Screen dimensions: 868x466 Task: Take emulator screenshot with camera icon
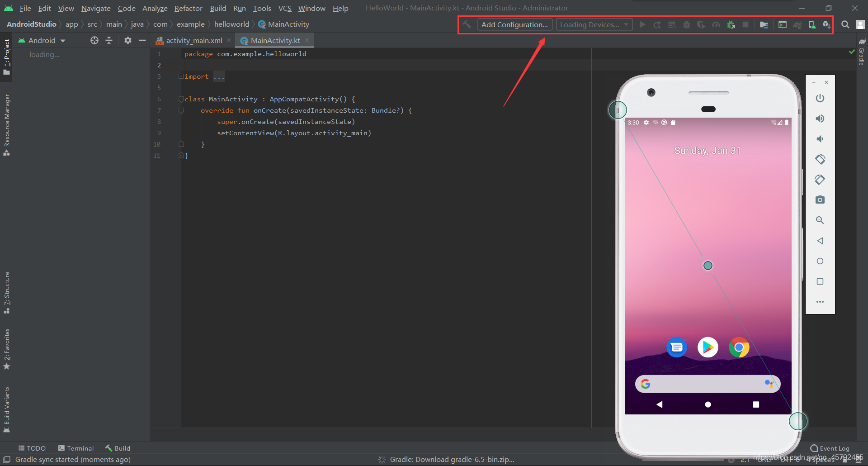point(820,200)
